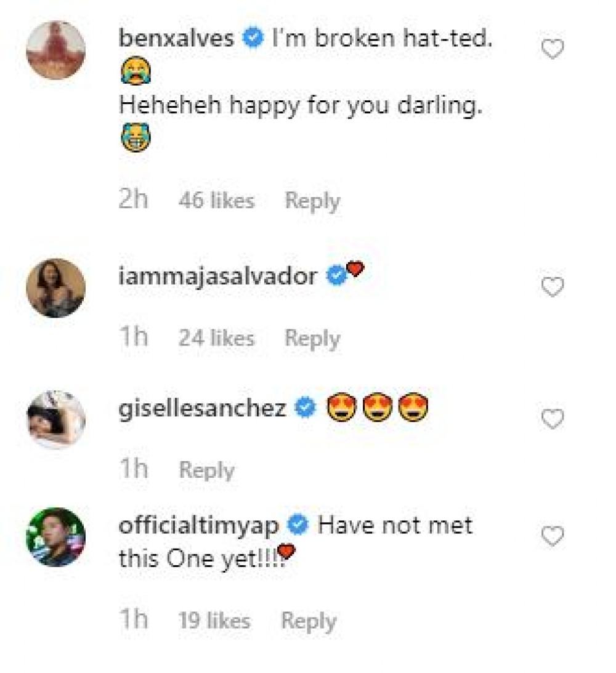
Task: Open the gisellesanchez username link
Action: click(202, 408)
